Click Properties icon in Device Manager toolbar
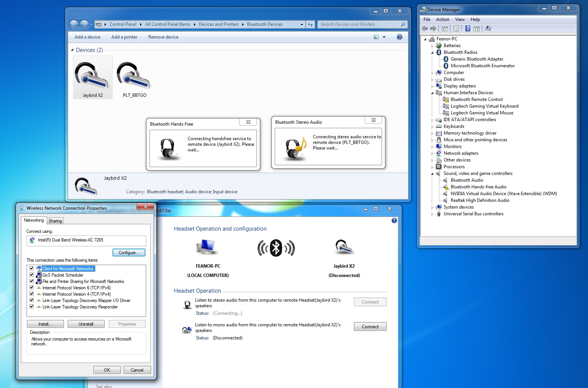The image size is (588, 388). 456,28
